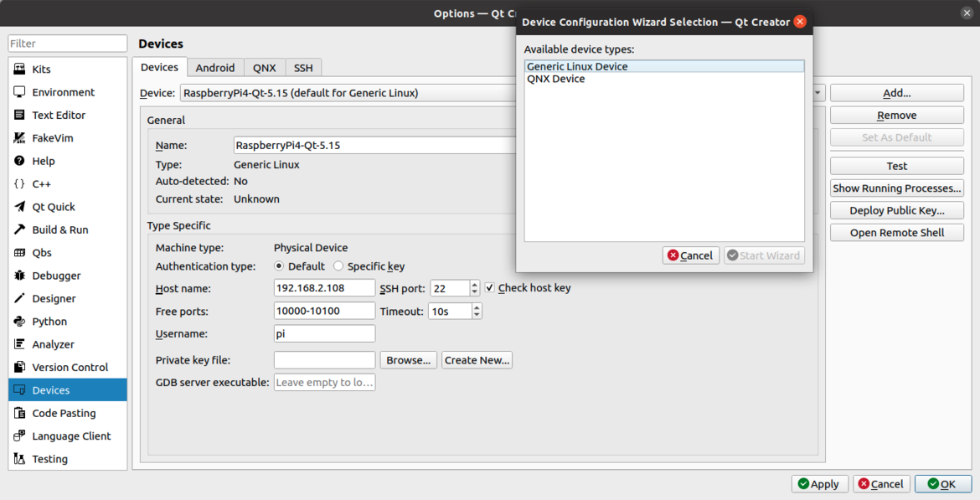The width and height of the screenshot is (980, 500).
Task: Focus the GDB server executable field
Action: coord(324,383)
